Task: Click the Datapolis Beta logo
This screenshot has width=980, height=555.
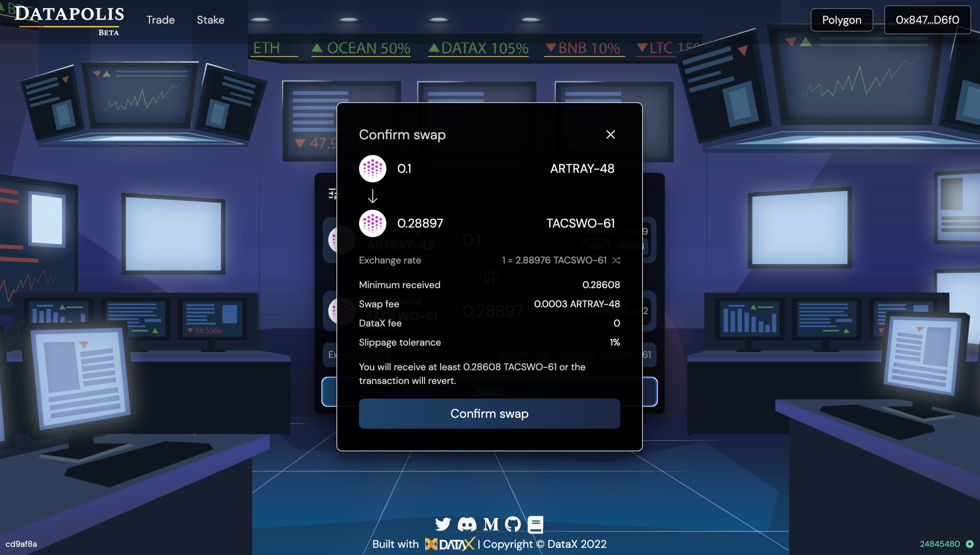Action: pos(69,19)
